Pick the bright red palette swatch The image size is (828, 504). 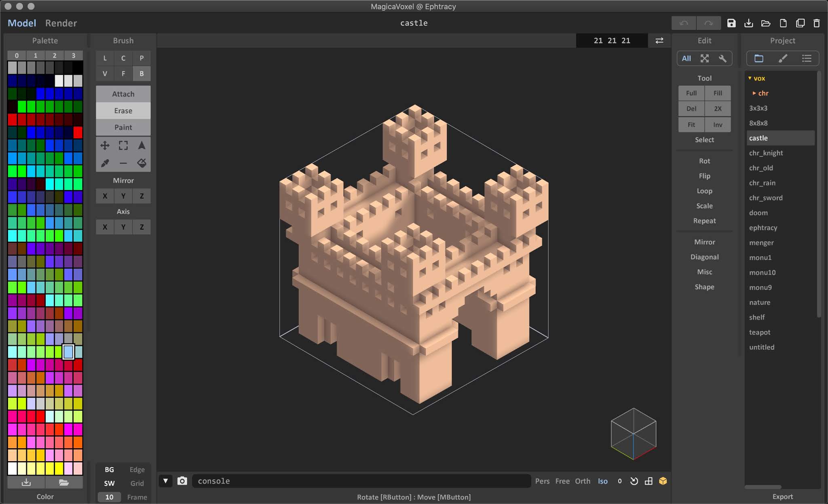(78, 132)
